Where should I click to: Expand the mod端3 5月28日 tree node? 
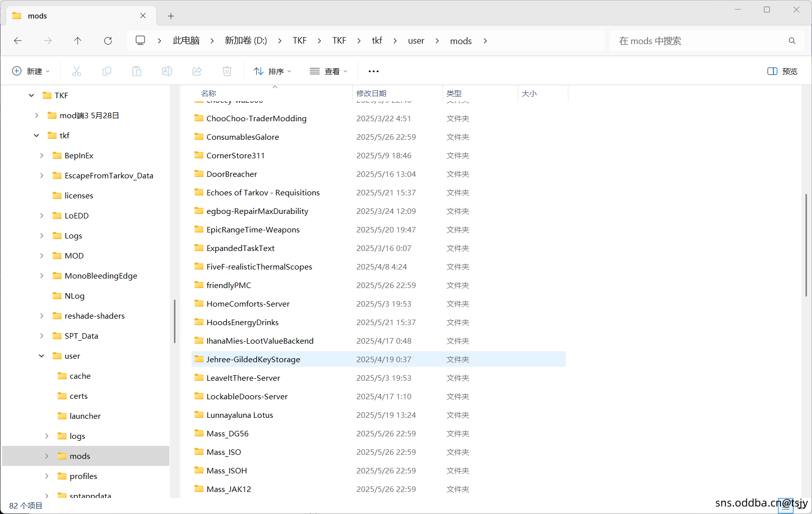pos(37,115)
